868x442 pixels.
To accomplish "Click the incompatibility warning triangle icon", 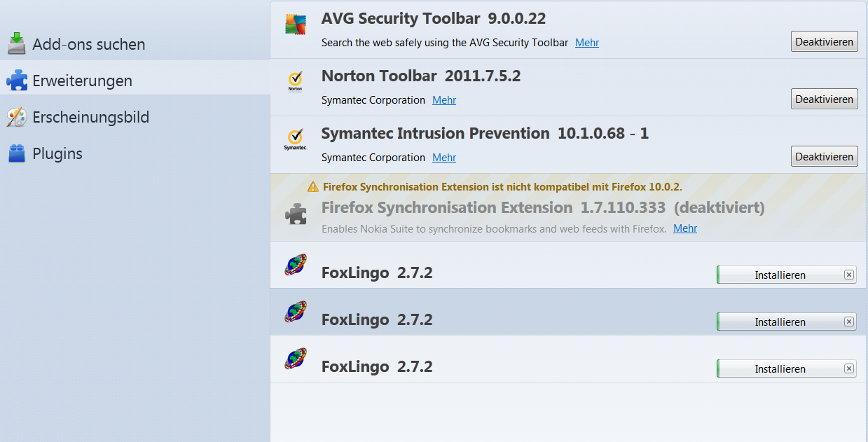I will pyautogui.click(x=313, y=187).
